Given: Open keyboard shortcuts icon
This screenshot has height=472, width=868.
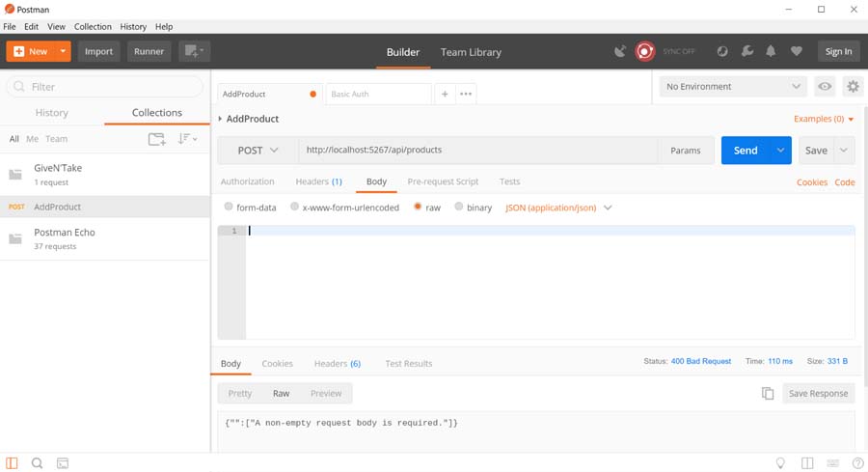Looking at the screenshot, I should pos(832,463).
